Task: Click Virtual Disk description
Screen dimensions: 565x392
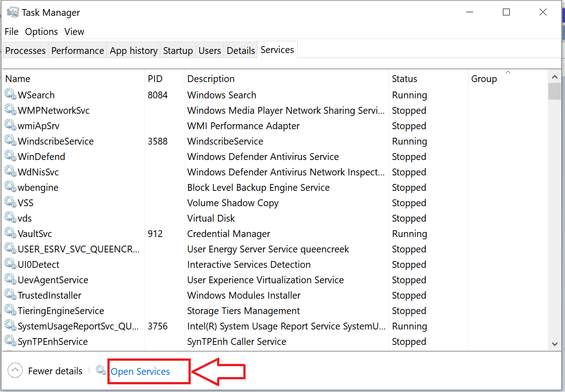Action: point(211,218)
